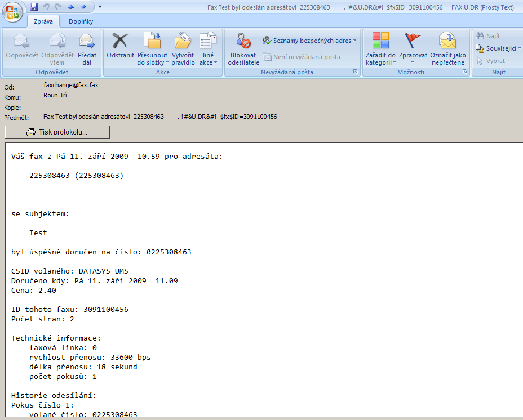Mark message with Označit jako nepřečtené

448,48
